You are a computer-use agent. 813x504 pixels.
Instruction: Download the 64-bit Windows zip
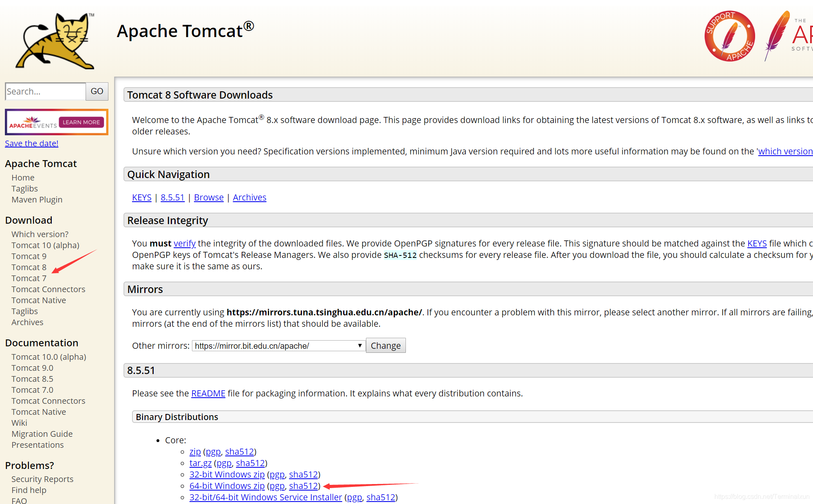(227, 486)
